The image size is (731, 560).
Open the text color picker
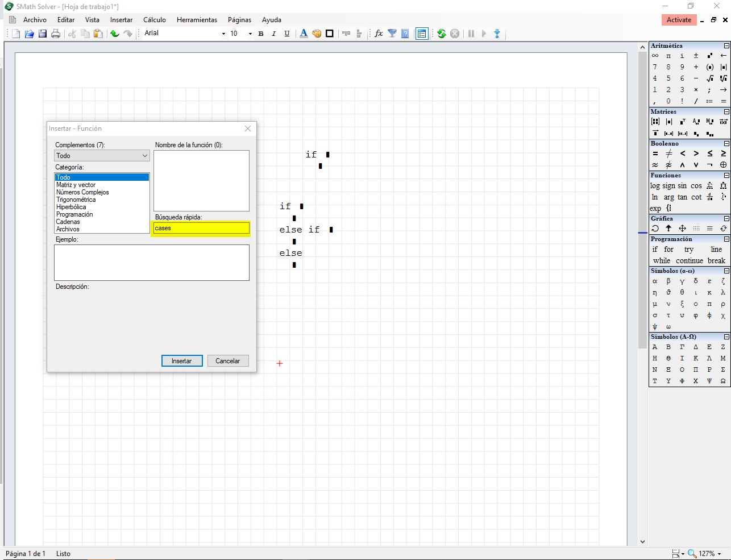[x=304, y=34]
